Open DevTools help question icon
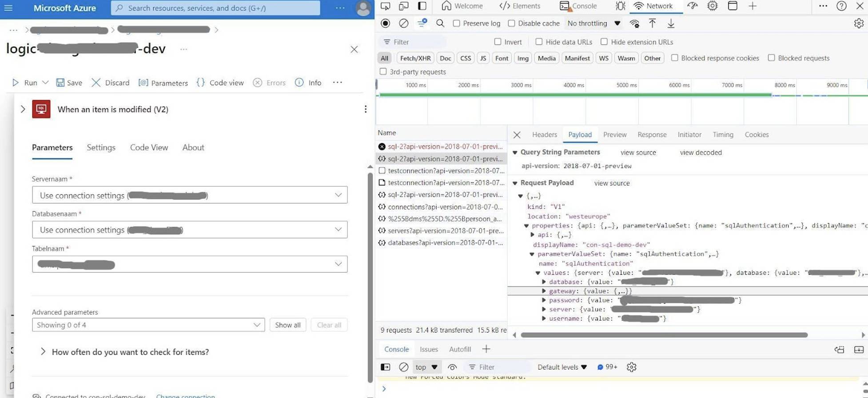The image size is (868, 398). 841,6
